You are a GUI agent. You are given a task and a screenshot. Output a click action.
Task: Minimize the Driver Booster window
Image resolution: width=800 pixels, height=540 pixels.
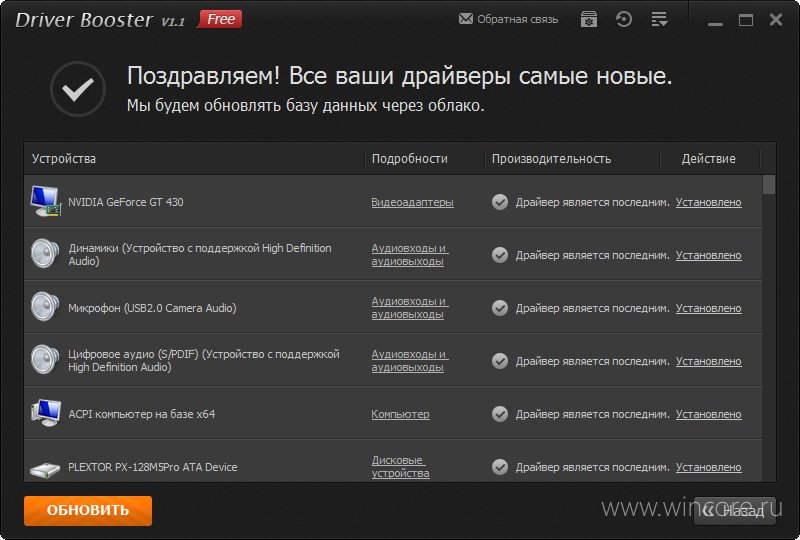click(715, 23)
